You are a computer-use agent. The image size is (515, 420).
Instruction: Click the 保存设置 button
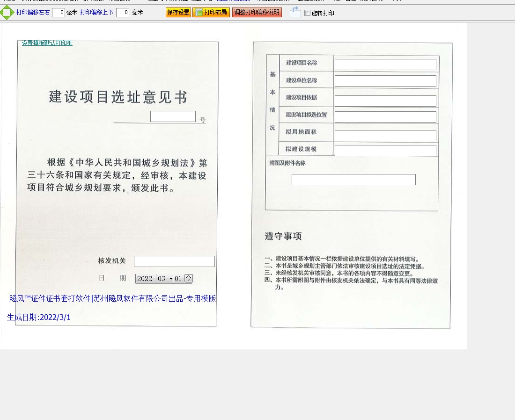(x=178, y=12)
